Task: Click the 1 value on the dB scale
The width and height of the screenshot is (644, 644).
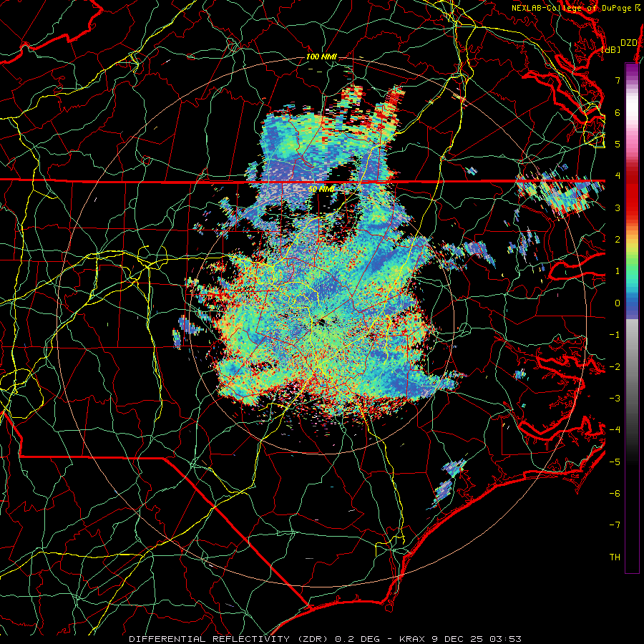Action: pyautogui.click(x=618, y=271)
